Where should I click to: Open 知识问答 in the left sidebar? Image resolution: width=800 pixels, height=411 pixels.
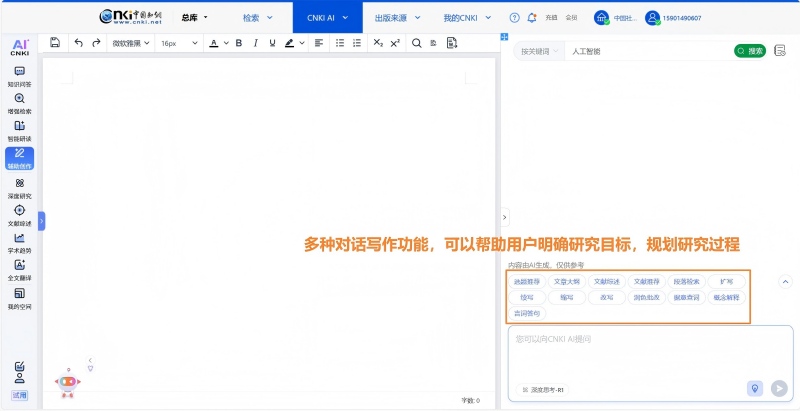point(19,77)
